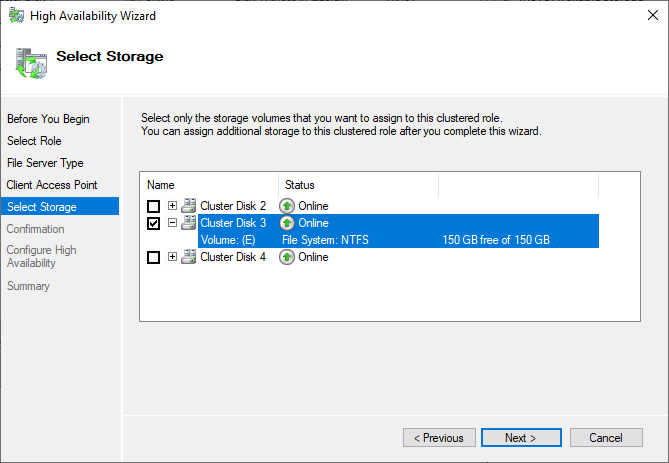The image size is (669, 463).
Task: Collapse the Cluster Disk 3 tree node
Action: tap(172, 223)
